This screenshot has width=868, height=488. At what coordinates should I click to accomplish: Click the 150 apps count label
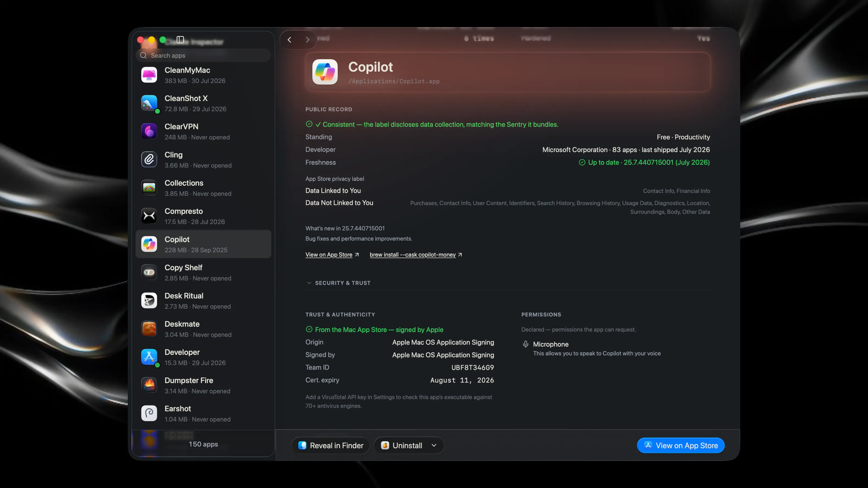coord(203,444)
